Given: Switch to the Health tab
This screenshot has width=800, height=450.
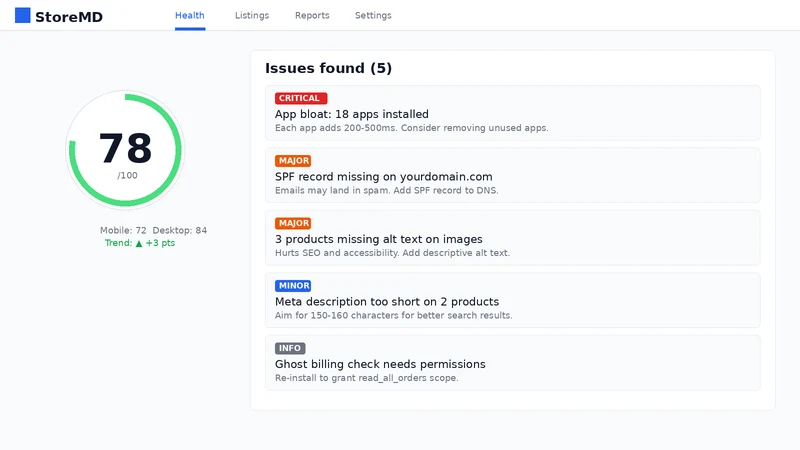Looking at the screenshot, I should (x=190, y=15).
